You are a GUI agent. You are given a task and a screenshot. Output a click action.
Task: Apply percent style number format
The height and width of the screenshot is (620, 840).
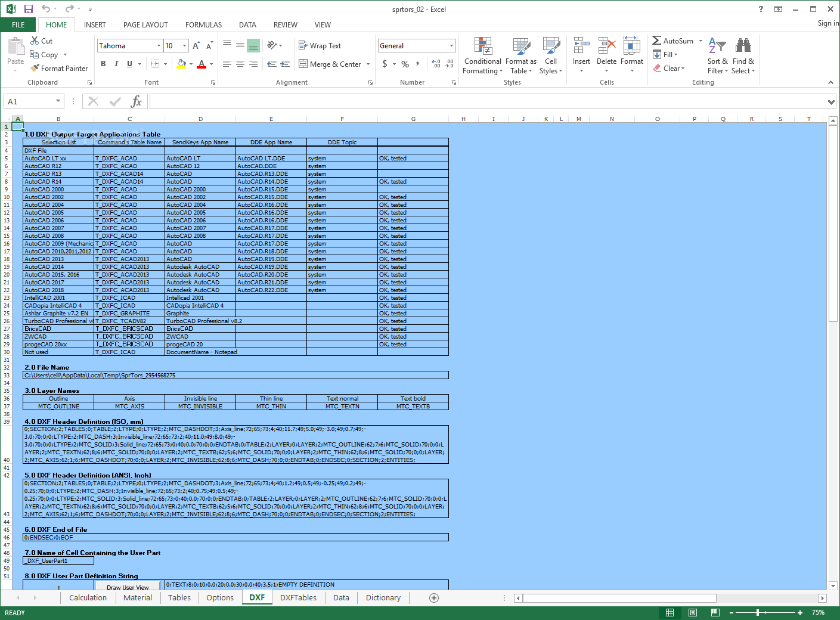point(405,64)
